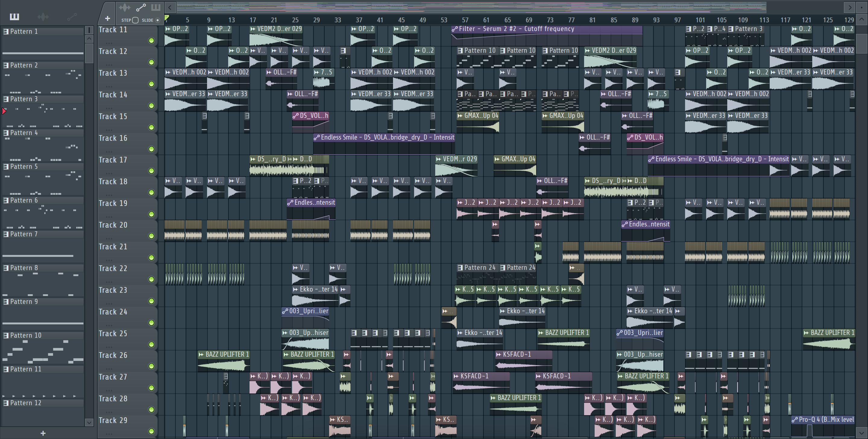The width and height of the screenshot is (868, 439).
Task: Mute Track 26 using its green LED
Action: tap(152, 366)
